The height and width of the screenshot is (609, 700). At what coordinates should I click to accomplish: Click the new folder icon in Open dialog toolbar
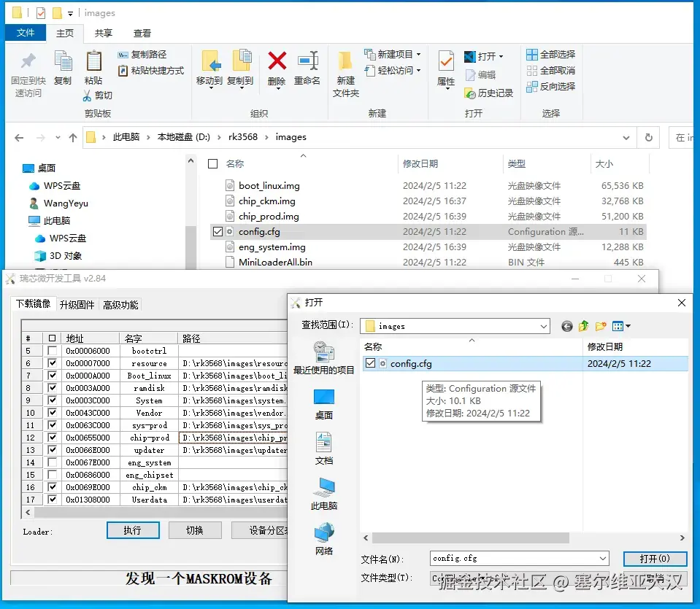coord(601,326)
